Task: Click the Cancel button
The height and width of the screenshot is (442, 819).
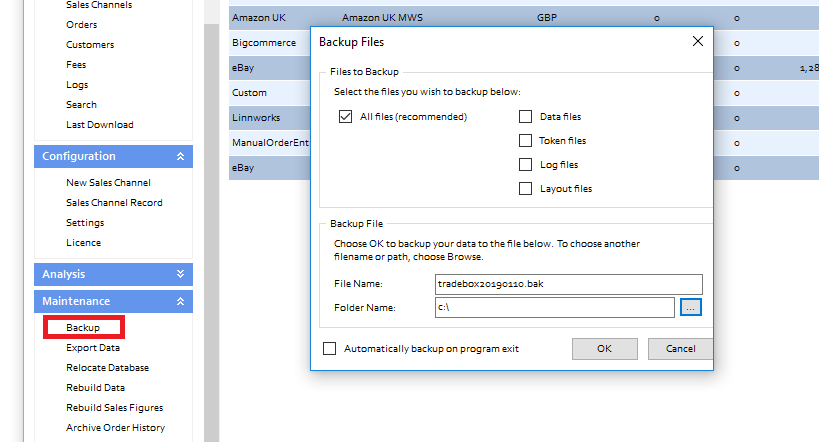Action: click(x=680, y=349)
